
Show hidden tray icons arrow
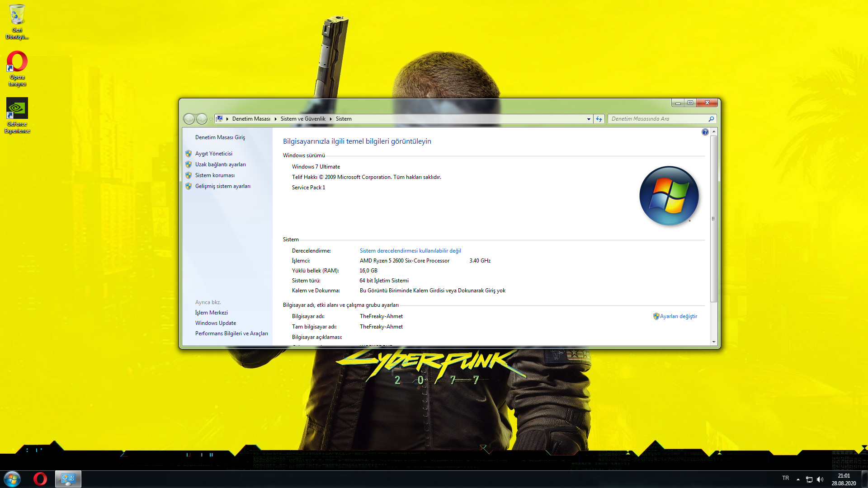[x=798, y=479]
